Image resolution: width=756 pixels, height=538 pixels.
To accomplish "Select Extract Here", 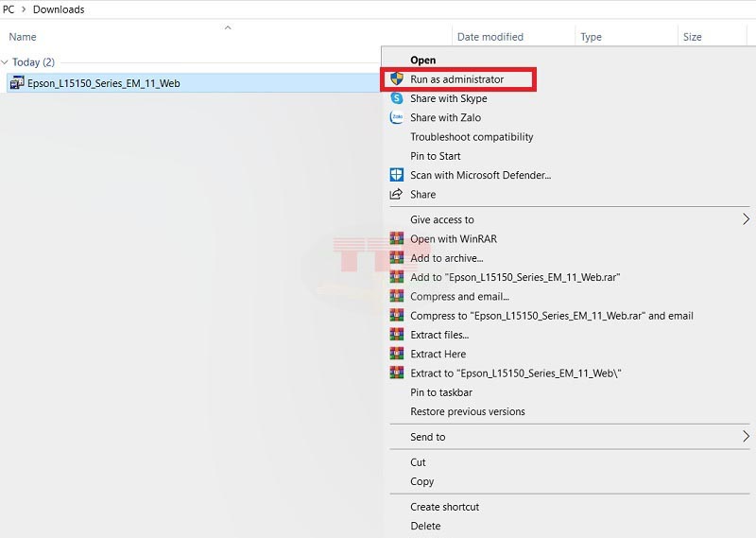I will 438,355.
